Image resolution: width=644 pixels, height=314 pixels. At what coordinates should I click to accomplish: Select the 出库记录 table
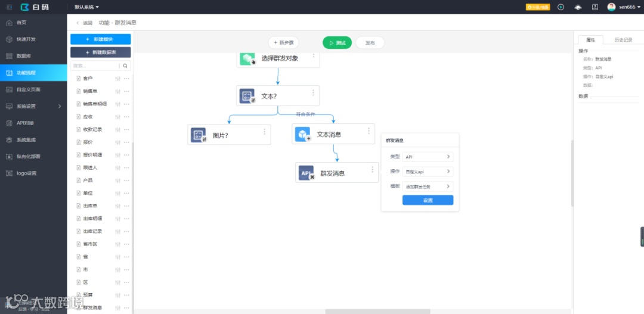point(92,231)
